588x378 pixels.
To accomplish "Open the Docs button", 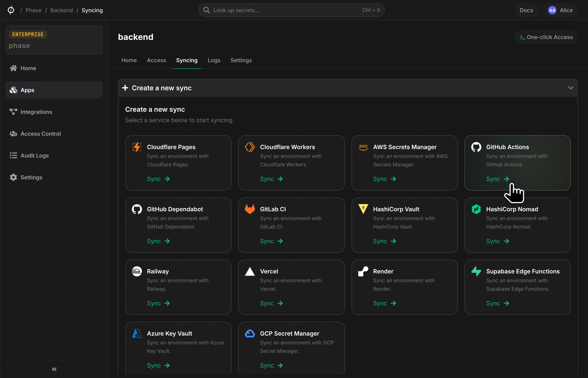I will click(526, 10).
